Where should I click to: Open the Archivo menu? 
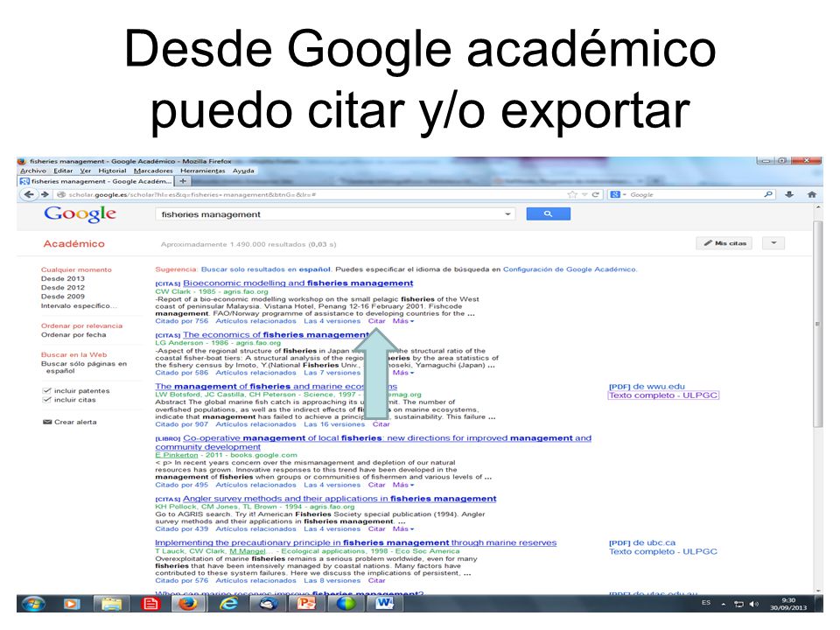(33, 171)
